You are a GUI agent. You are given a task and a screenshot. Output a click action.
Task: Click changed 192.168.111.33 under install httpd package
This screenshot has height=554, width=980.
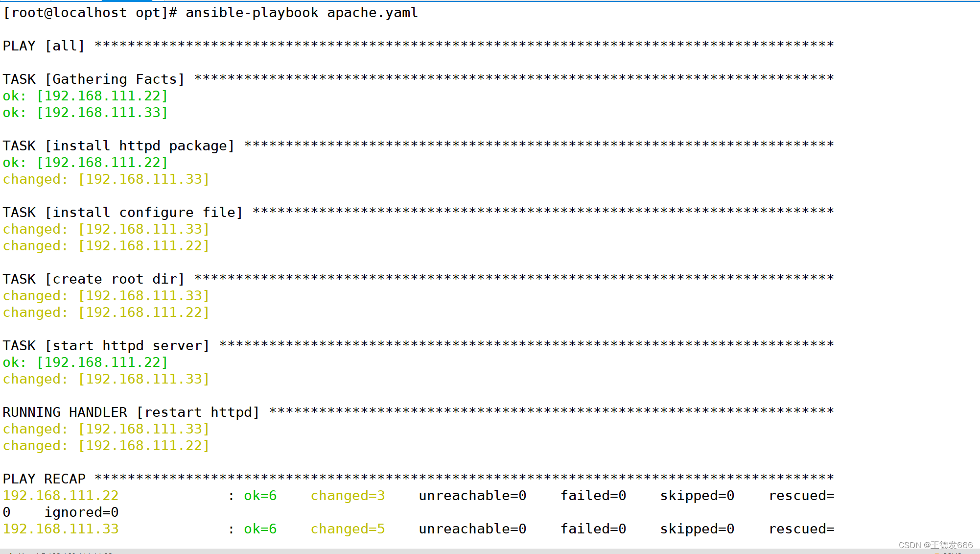point(106,179)
